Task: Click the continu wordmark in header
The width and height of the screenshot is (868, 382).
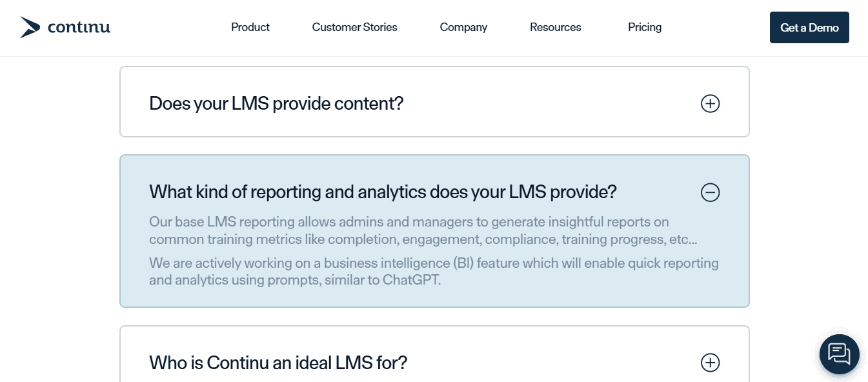Action: point(79,27)
